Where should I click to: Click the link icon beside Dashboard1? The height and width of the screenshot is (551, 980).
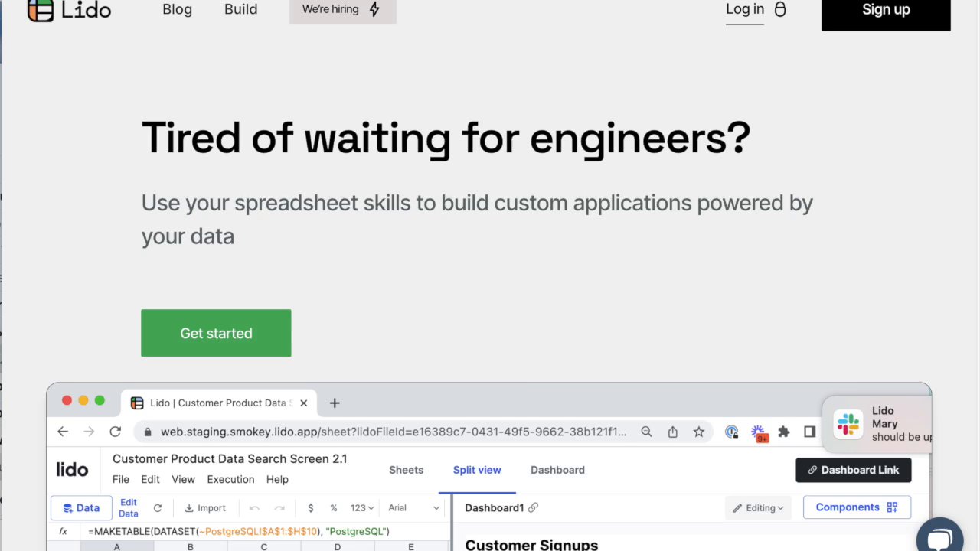pyautogui.click(x=534, y=507)
